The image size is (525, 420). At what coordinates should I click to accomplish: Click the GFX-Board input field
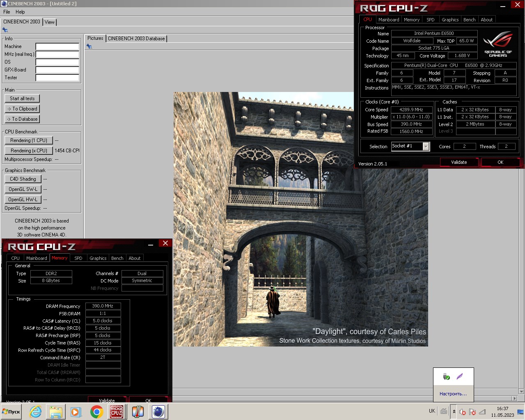(x=57, y=70)
